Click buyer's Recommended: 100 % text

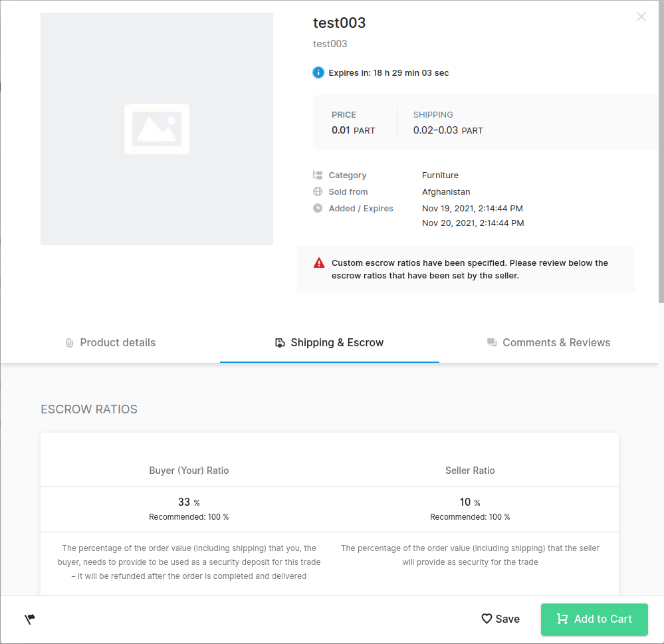189,517
